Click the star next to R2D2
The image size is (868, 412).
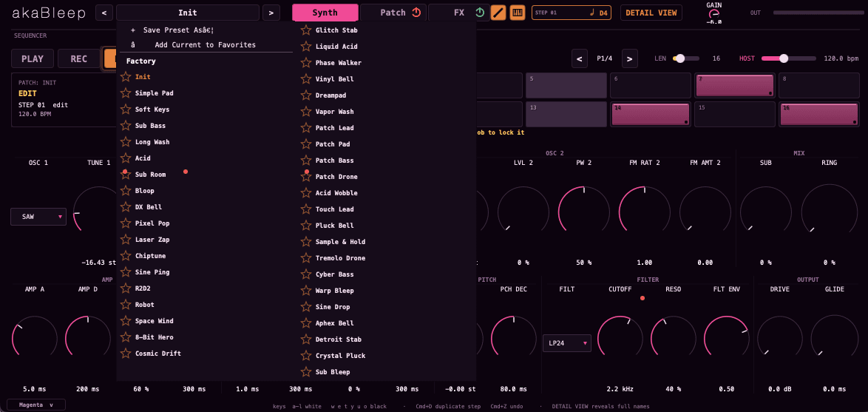point(126,288)
